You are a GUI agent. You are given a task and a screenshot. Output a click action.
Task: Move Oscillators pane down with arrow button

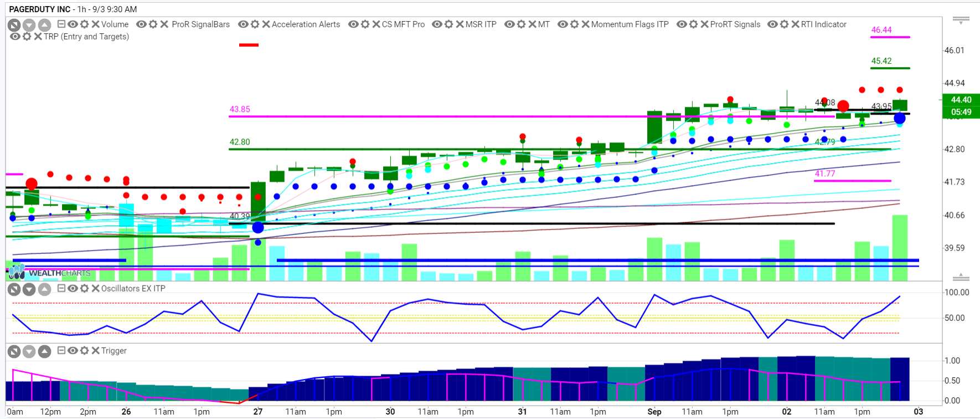tap(29, 289)
